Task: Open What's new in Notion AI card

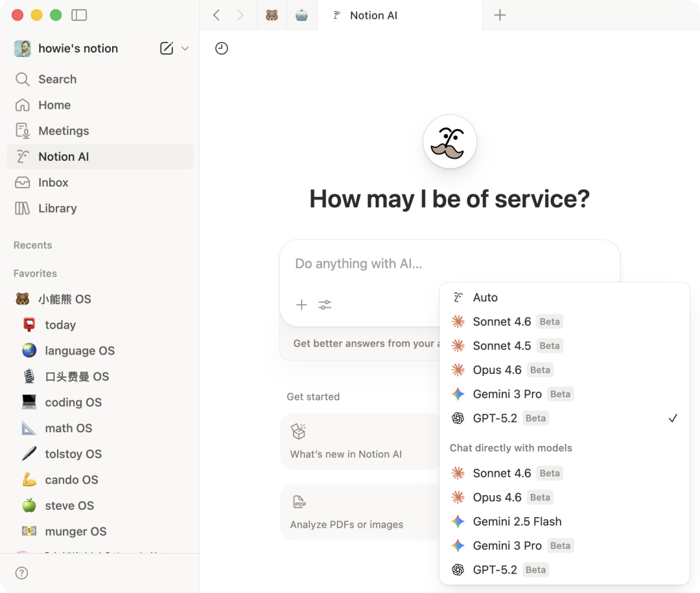Action: [x=360, y=441]
